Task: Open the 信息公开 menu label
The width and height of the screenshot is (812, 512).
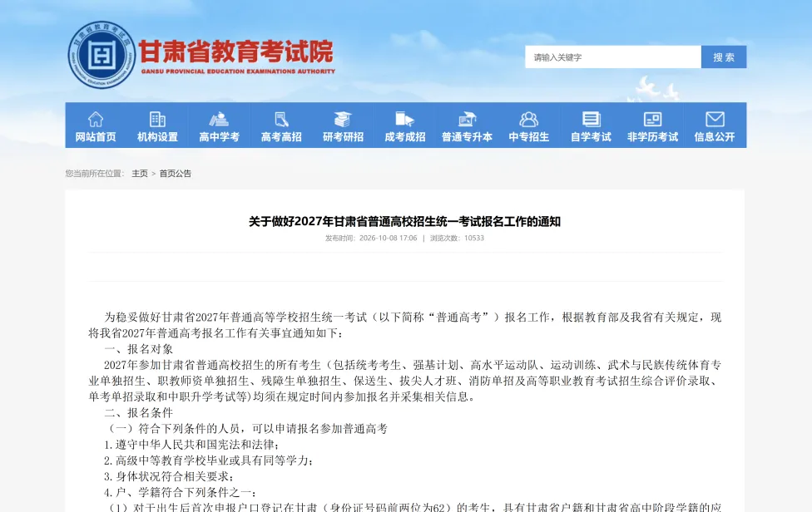Action: pyautogui.click(x=715, y=137)
